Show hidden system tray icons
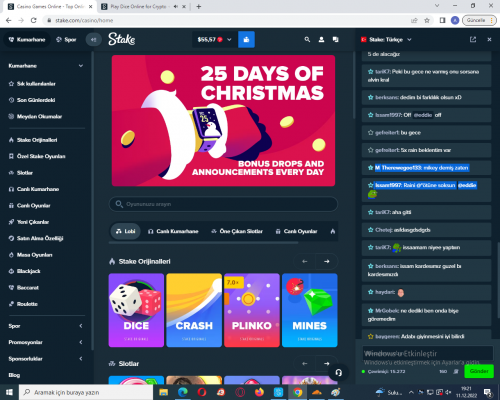This screenshot has height=400, width=500. click(x=411, y=392)
